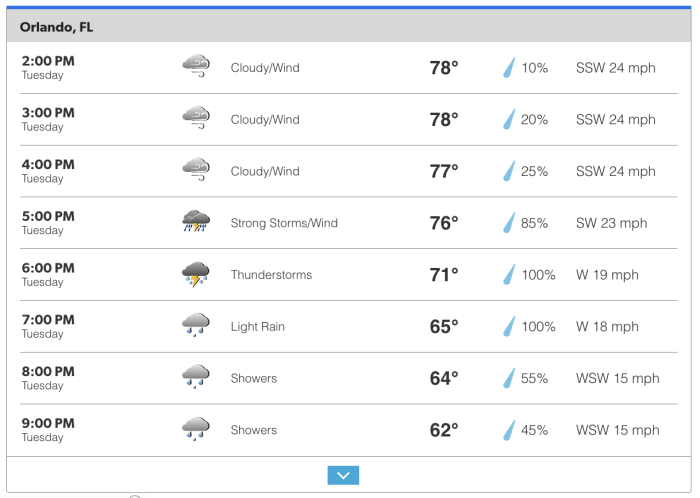Viewport: 700px width, 498px height.
Task: Click the cloudy wind icon at 2:00 PM
Action: point(196,67)
